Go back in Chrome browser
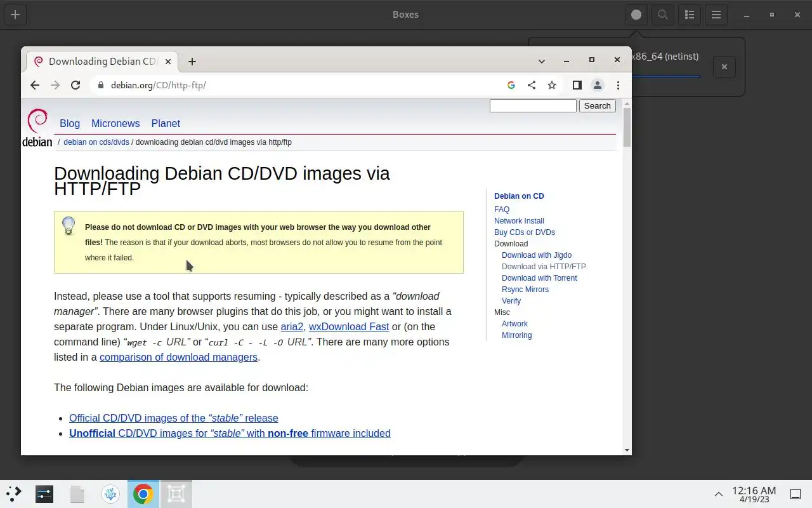This screenshot has height=508, width=812. click(35, 85)
